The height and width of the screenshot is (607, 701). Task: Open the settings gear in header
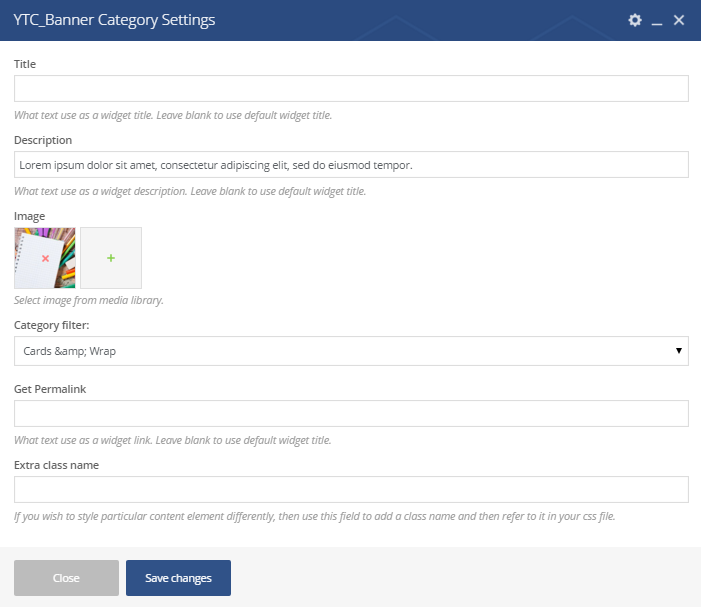(x=635, y=20)
